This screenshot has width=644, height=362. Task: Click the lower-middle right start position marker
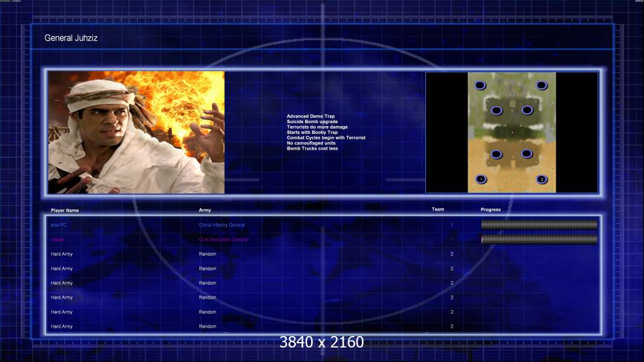[527, 154]
